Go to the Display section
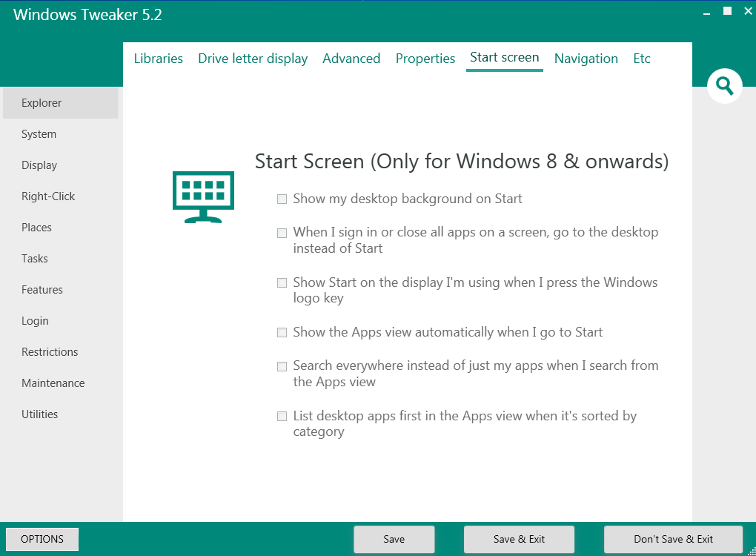 tap(61, 165)
